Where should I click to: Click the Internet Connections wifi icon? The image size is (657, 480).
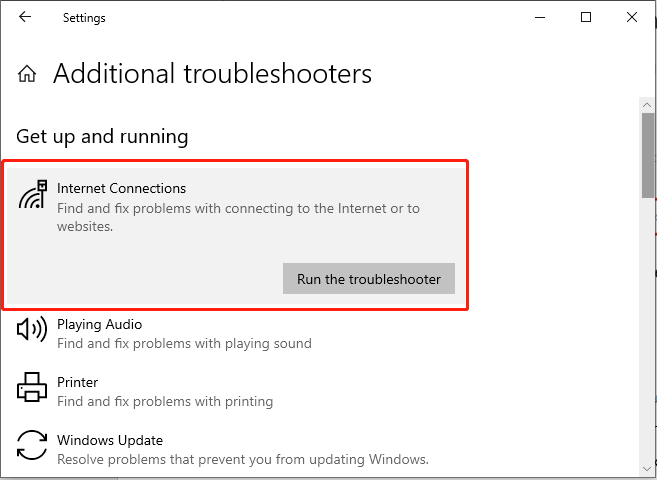pos(33,194)
